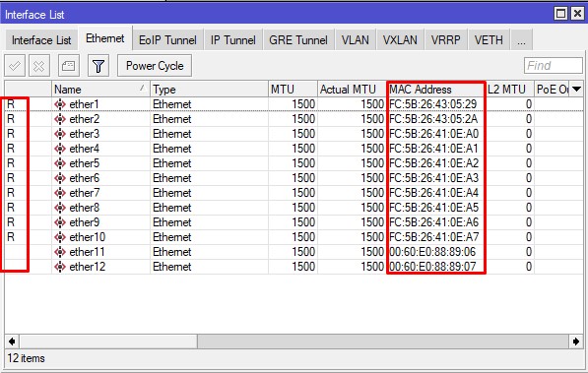The height and width of the screenshot is (373, 588).
Task: Sort by the MTU column header
Action: [x=293, y=90]
